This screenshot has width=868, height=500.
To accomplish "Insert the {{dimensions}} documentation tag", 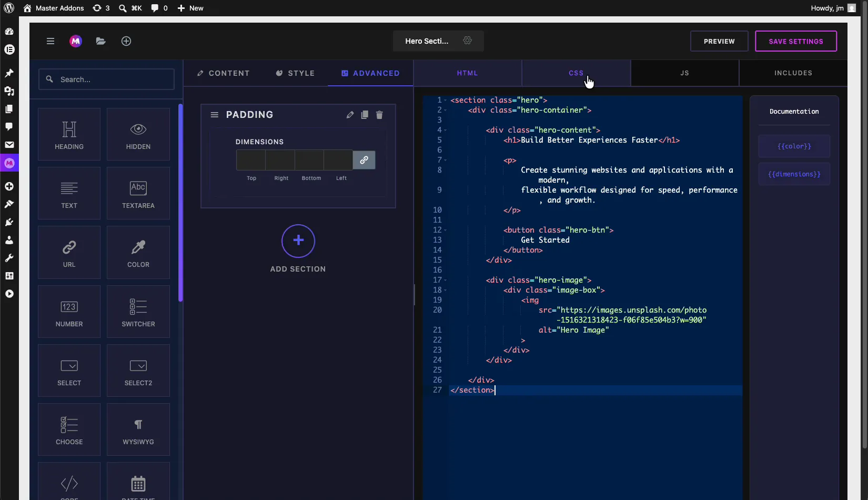I will coord(794,174).
